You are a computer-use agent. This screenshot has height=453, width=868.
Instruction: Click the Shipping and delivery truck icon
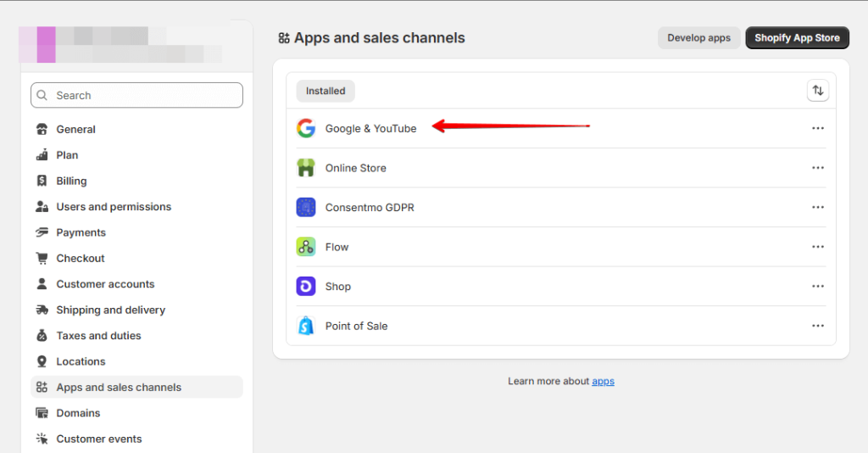click(42, 310)
